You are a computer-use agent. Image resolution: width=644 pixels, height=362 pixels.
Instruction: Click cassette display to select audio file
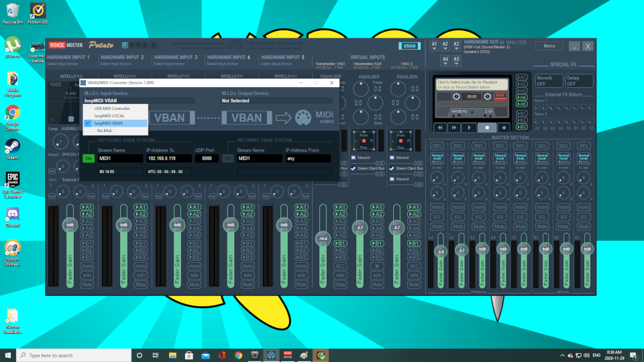click(x=472, y=84)
